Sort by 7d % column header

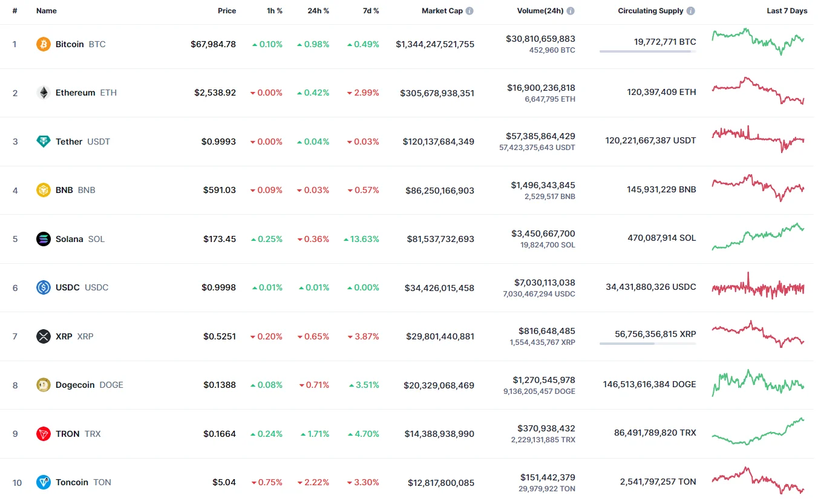tap(371, 11)
